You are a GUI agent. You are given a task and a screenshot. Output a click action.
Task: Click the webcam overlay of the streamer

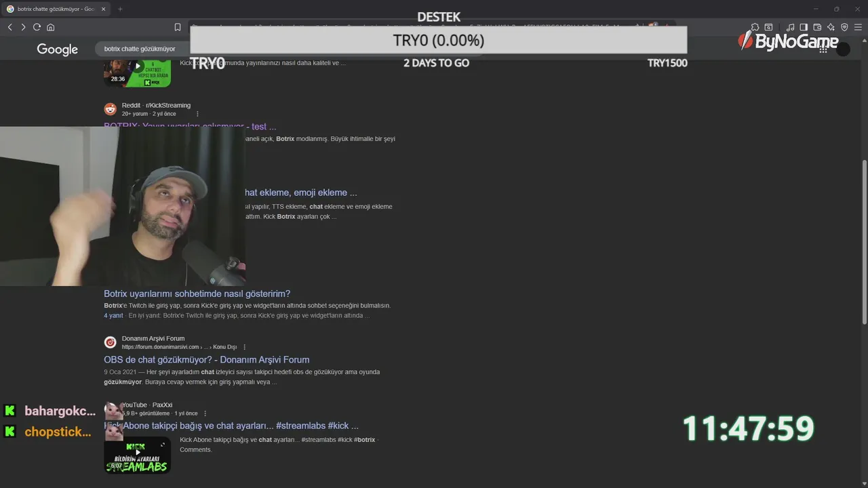click(123, 206)
